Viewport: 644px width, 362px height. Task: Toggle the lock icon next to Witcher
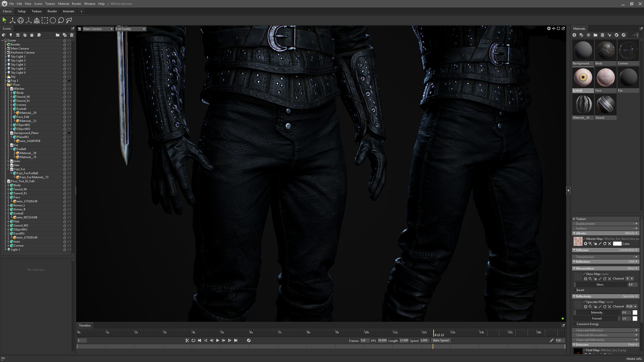click(65, 89)
